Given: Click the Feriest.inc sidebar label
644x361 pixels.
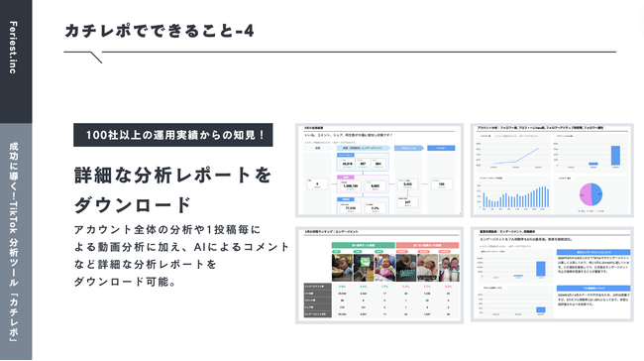Looking at the screenshot, I should 13,48.
